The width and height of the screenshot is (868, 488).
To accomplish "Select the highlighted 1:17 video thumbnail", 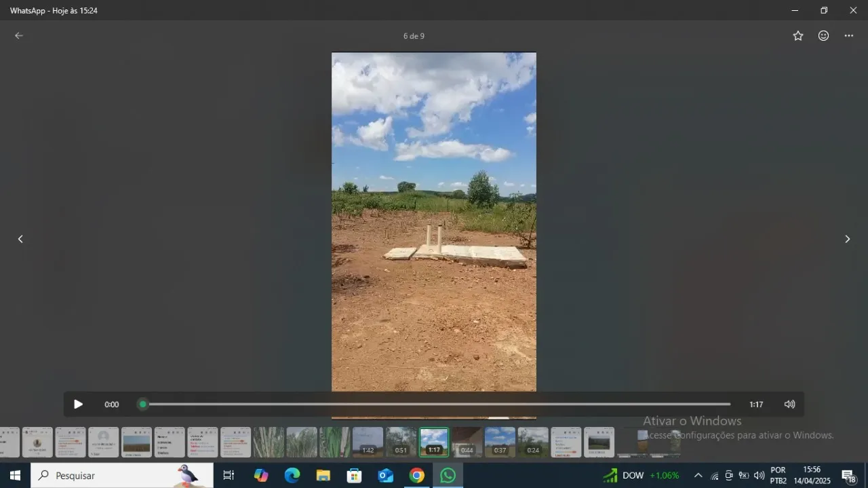I will [434, 442].
